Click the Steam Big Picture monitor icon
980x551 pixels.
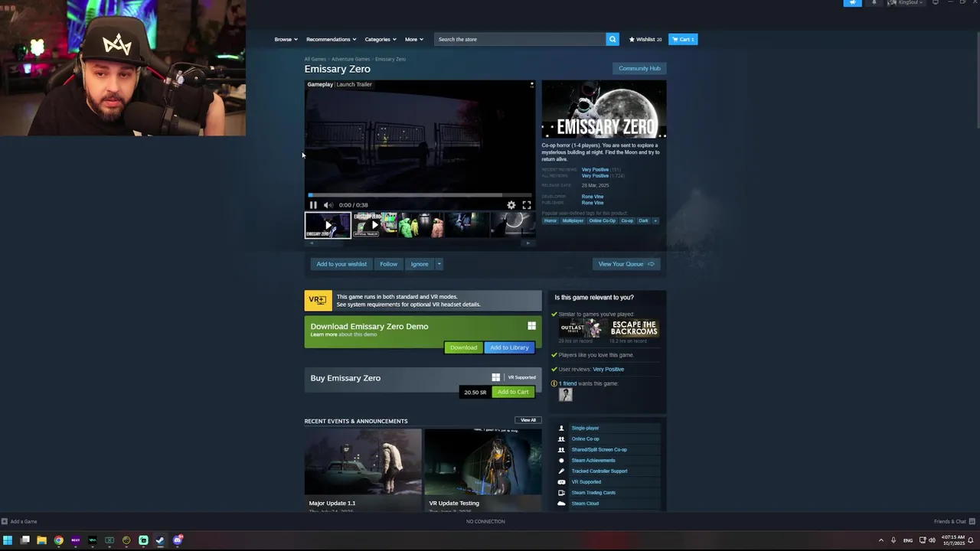tap(935, 3)
